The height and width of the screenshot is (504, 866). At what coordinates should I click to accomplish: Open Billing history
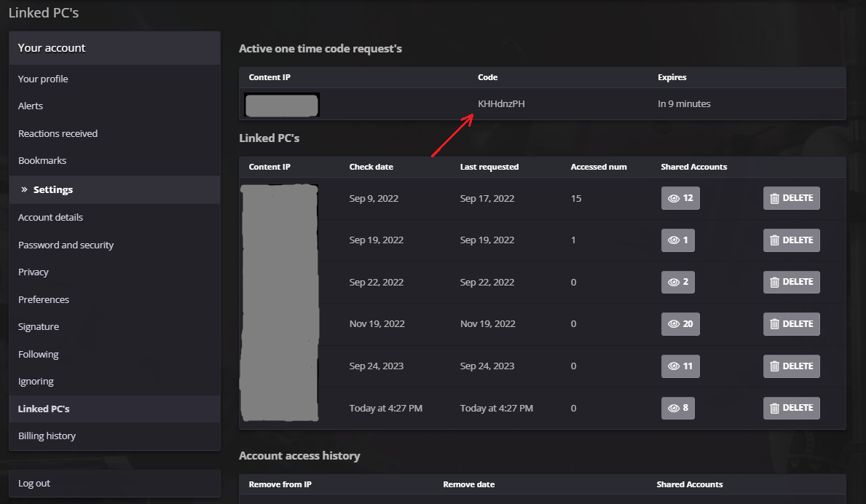click(114, 436)
